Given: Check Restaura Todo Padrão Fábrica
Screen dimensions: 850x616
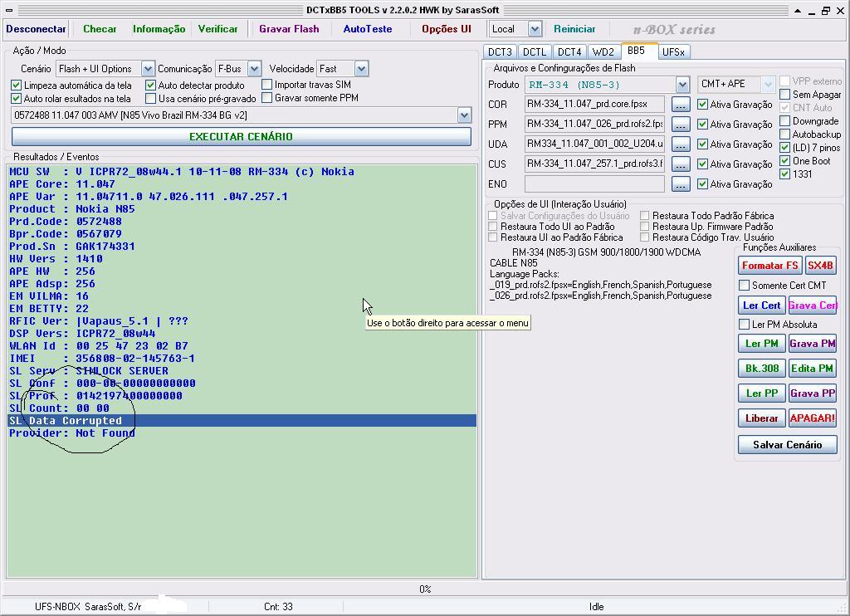Looking at the screenshot, I should click(644, 215).
